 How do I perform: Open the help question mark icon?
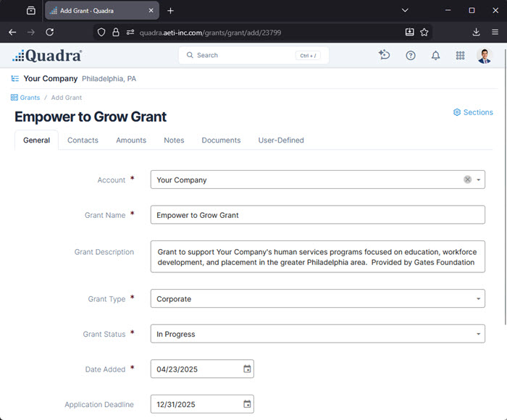[411, 56]
